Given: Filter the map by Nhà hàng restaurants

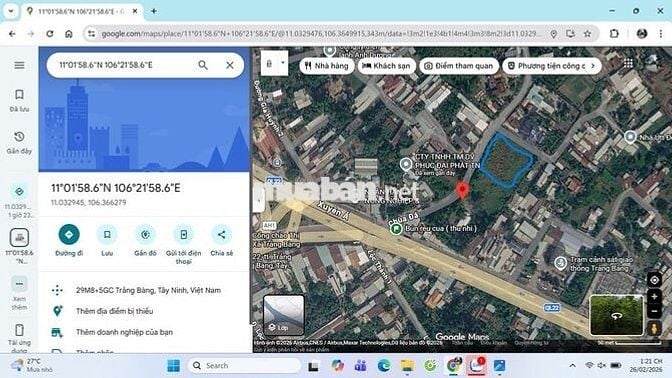Looking at the screenshot, I should click(327, 66).
